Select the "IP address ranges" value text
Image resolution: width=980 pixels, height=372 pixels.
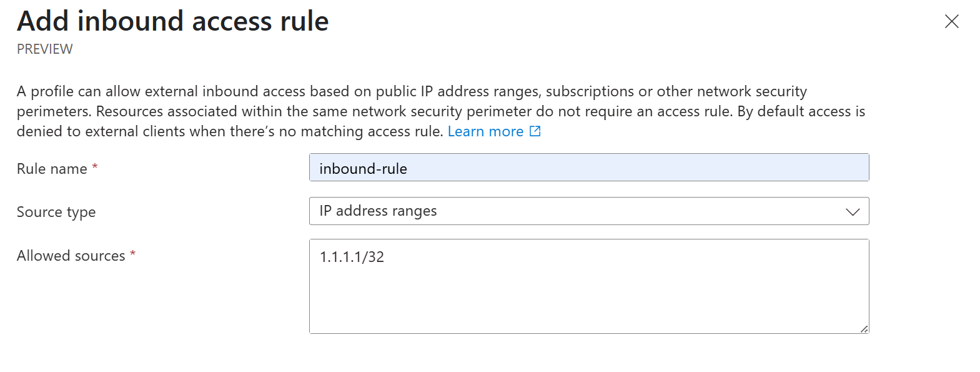[378, 211]
